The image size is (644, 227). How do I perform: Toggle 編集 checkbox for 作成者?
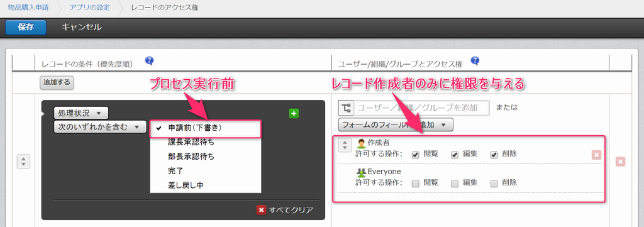(455, 155)
